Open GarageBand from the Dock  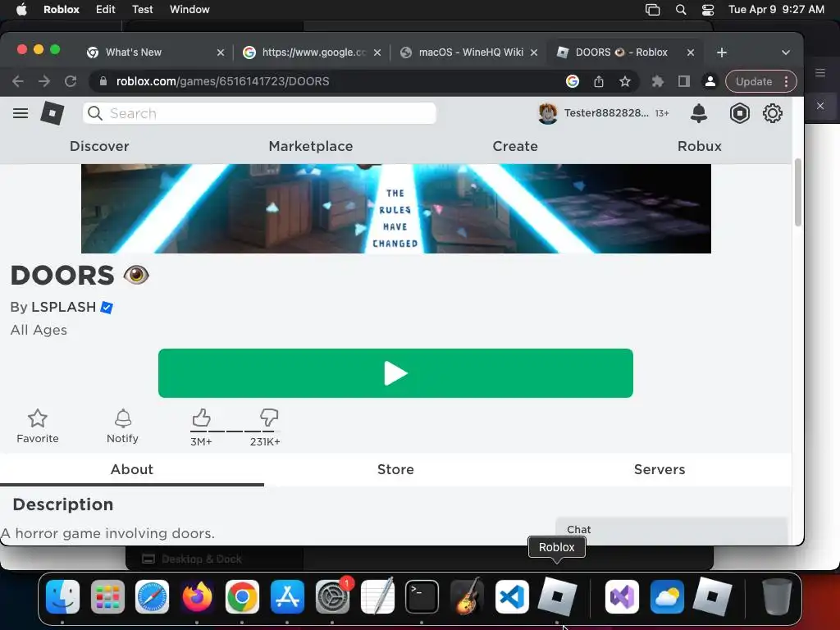[467, 597]
